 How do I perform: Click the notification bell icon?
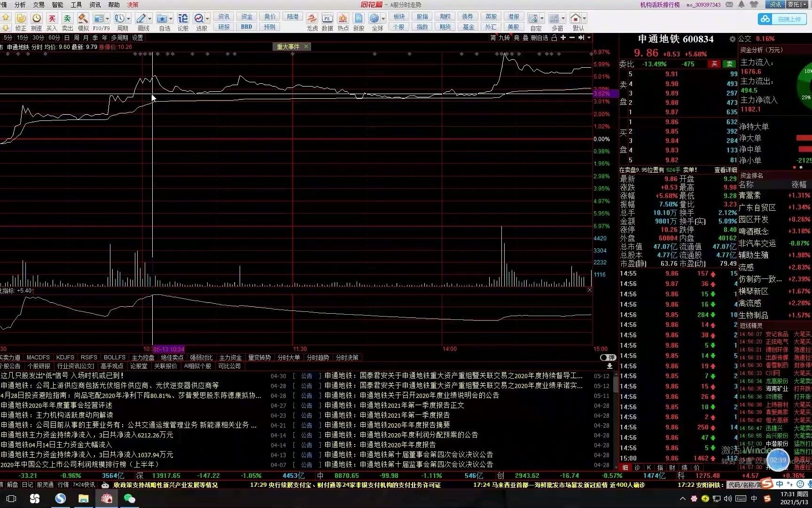[742, 5]
